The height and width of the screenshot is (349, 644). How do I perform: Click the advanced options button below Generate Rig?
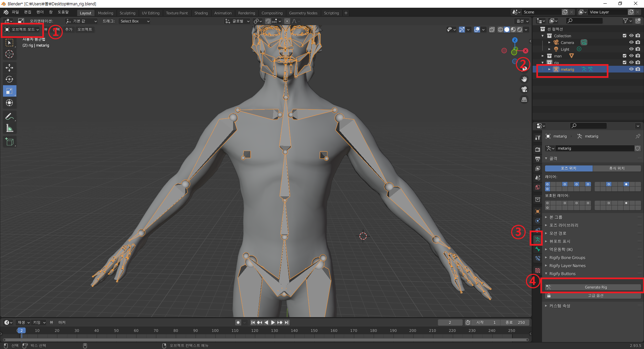(x=592, y=296)
